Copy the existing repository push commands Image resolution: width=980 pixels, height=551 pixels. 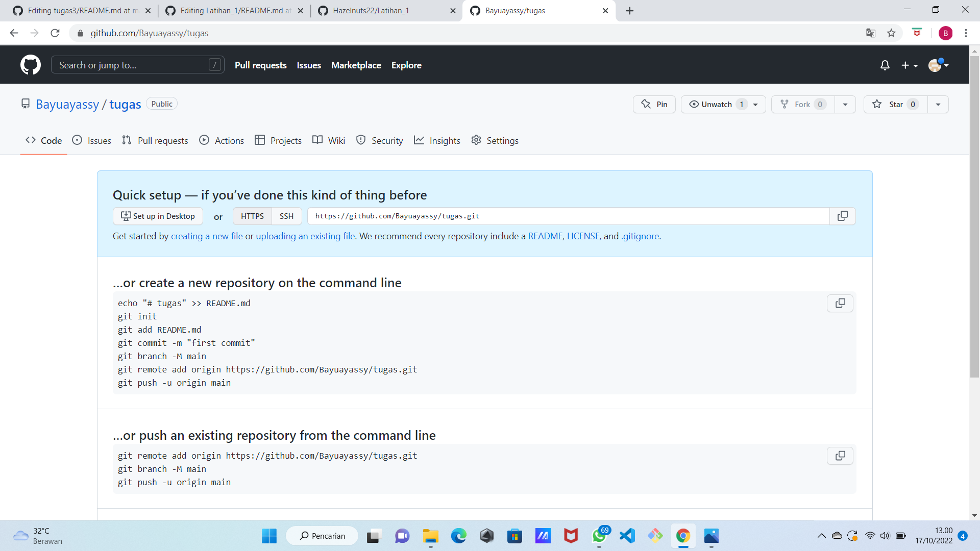(x=840, y=456)
